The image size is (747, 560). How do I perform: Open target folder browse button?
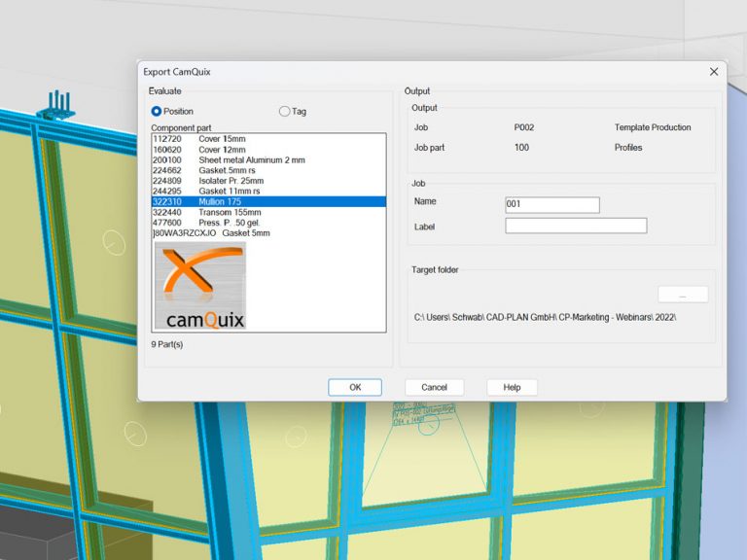683,294
